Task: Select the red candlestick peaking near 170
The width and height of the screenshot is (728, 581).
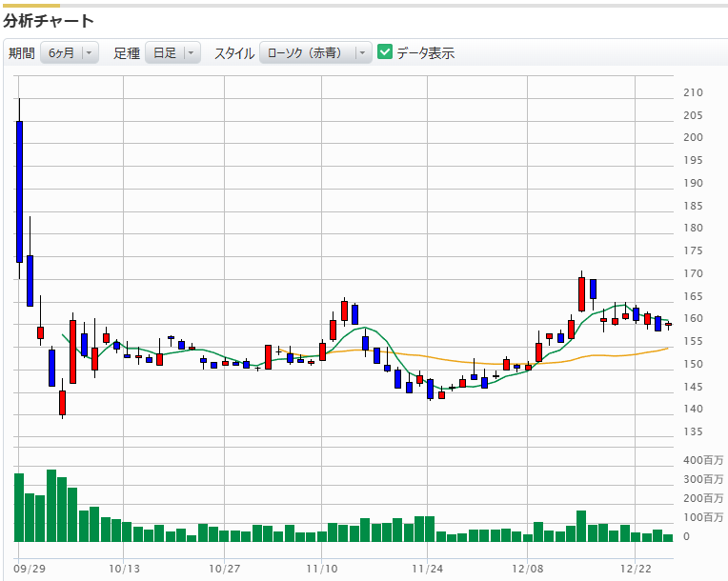Action: click(581, 293)
